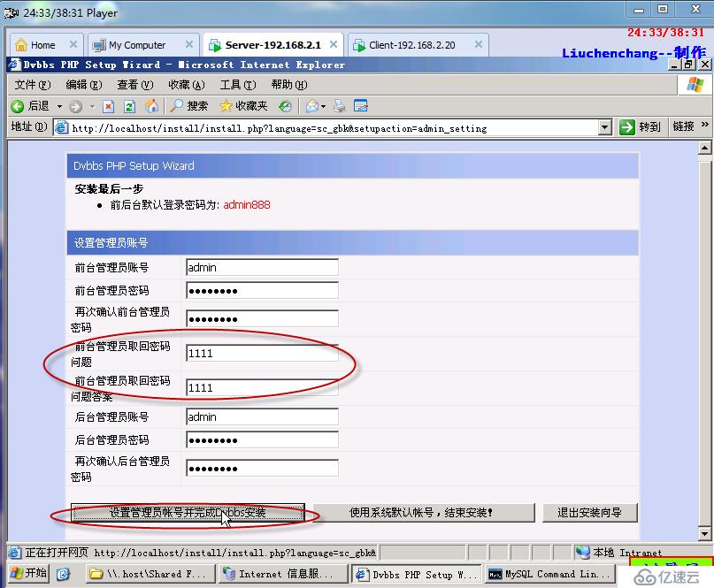
Task: Focus the 再次确认前台管理员密码 field
Action: pyautogui.click(x=262, y=318)
